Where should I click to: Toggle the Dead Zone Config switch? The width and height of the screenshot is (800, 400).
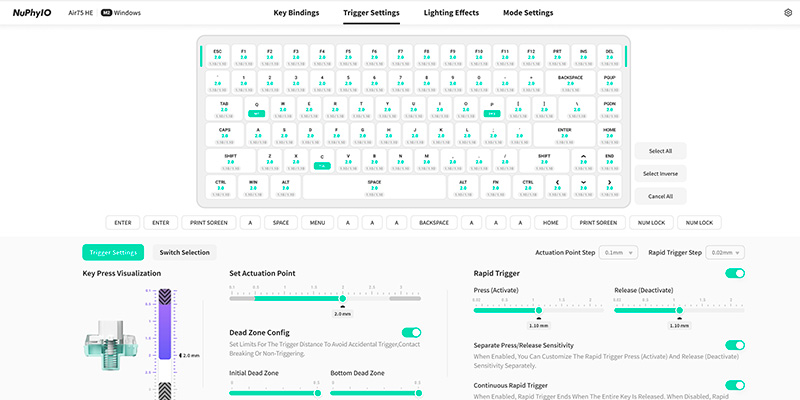411,333
